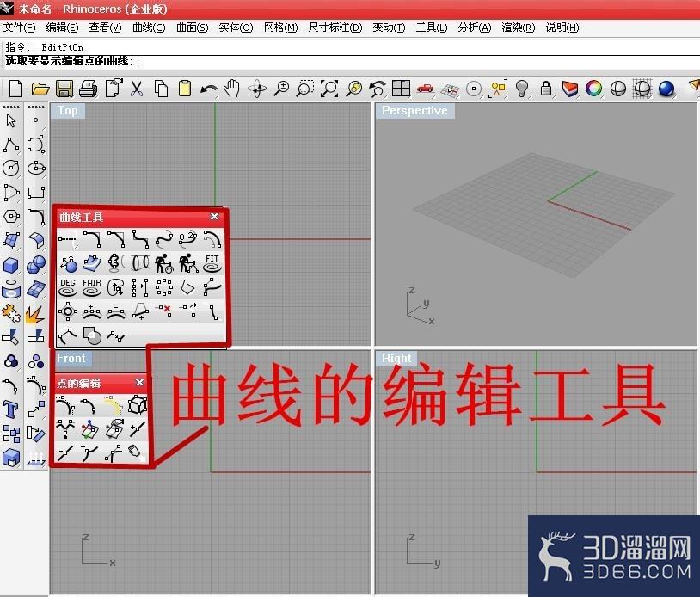
Task: Click the Perspective viewport title
Action: click(414, 111)
